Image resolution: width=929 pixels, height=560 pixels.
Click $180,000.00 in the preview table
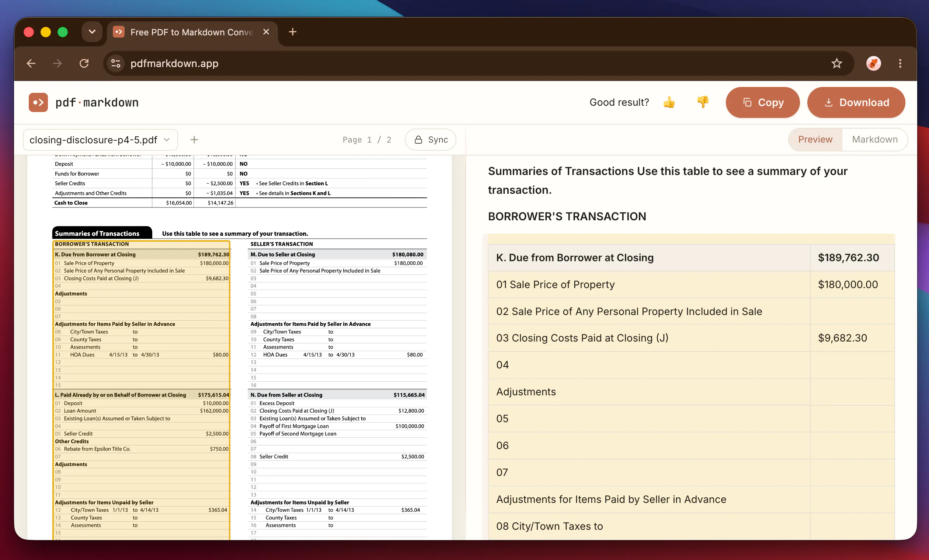(848, 284)
